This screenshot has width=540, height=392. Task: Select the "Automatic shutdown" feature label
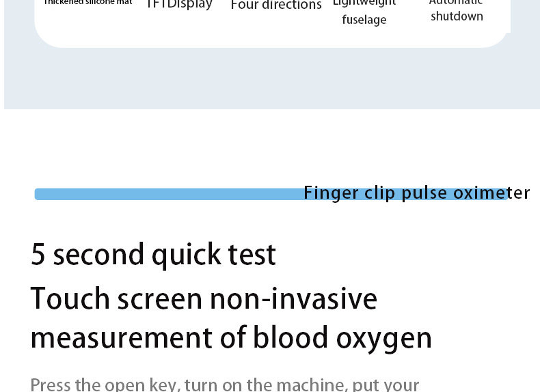pyautogui.click(x=457, y=10)
